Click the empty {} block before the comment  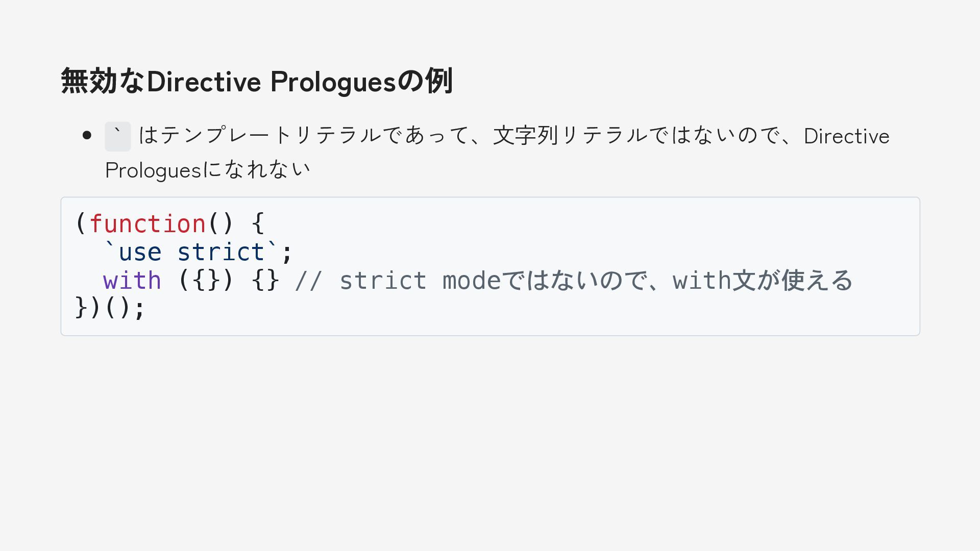[x=265, y=281]
